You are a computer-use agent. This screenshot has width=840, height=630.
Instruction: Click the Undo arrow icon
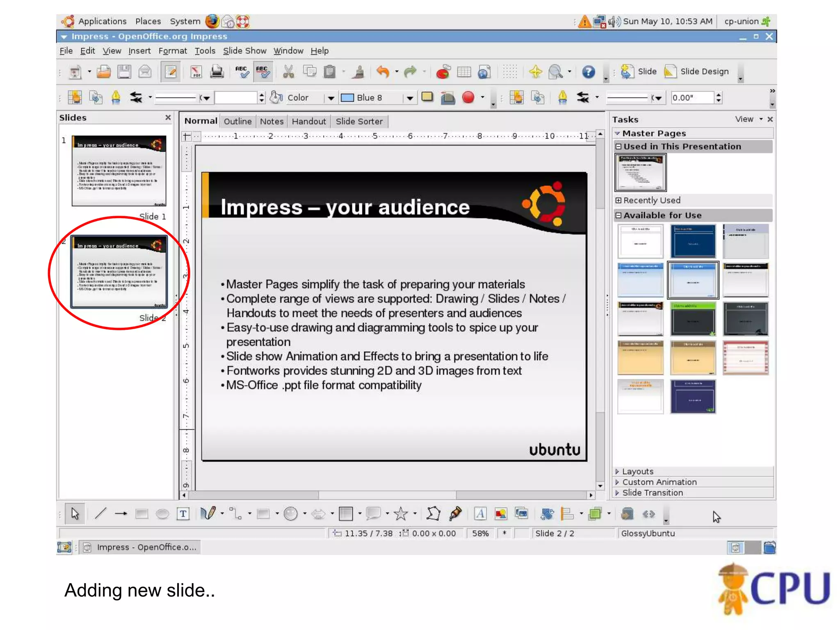[383, 72]
